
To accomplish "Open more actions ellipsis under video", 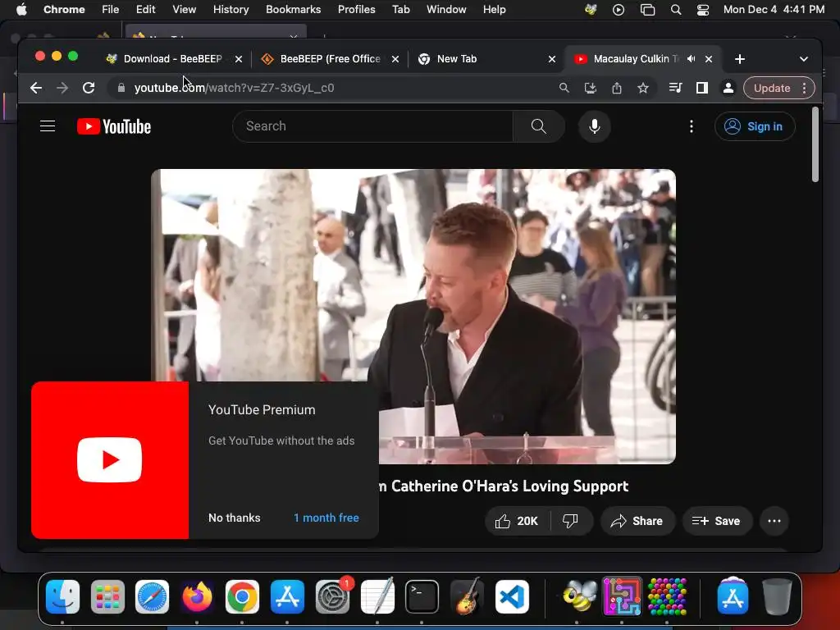I will (774, 521).
